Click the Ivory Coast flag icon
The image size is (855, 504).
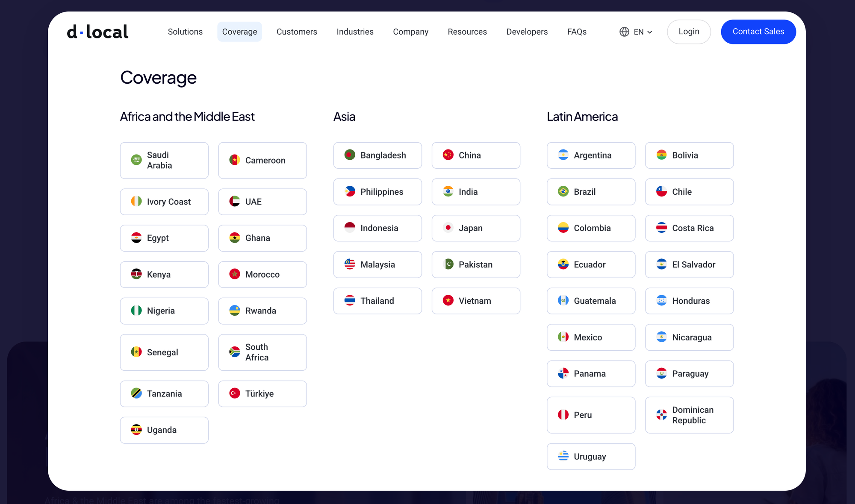pyautogui.click(x=136, y=201)
